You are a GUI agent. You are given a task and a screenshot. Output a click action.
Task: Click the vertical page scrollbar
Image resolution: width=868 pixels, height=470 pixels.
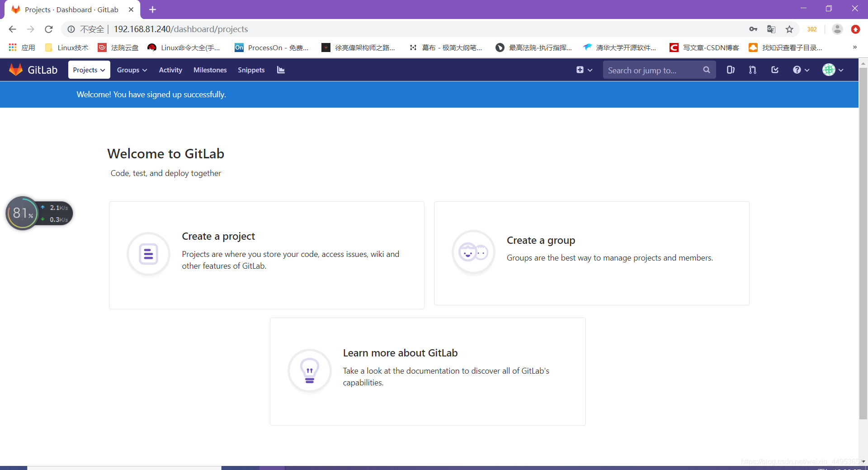pos(863,244)
